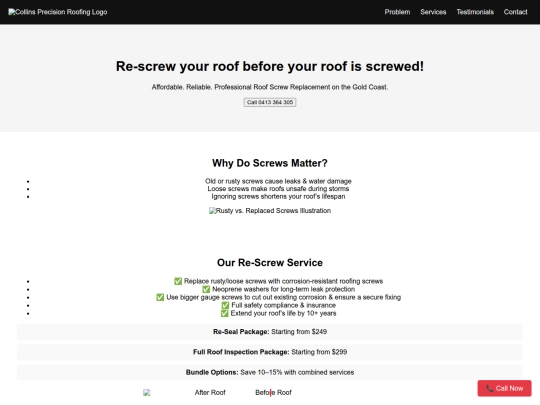The image size is (540, 405).
Task: Select 'Old or rusty screws cause leaks & water damage'
Action: (x=278, y=181)
